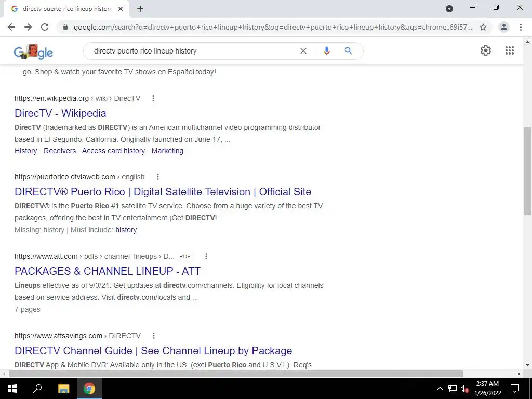
Task: Click the scroll up arrow
Action: pyautogui.click(x=527, y=42)
